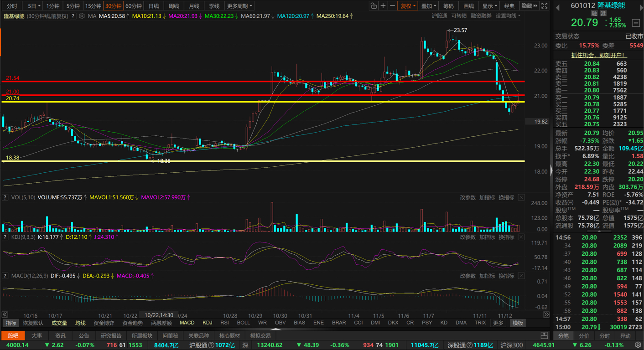Viewport: 644px width, 350px height.
Task: Click 经典 classic layout button
Action: click(509, 6)
